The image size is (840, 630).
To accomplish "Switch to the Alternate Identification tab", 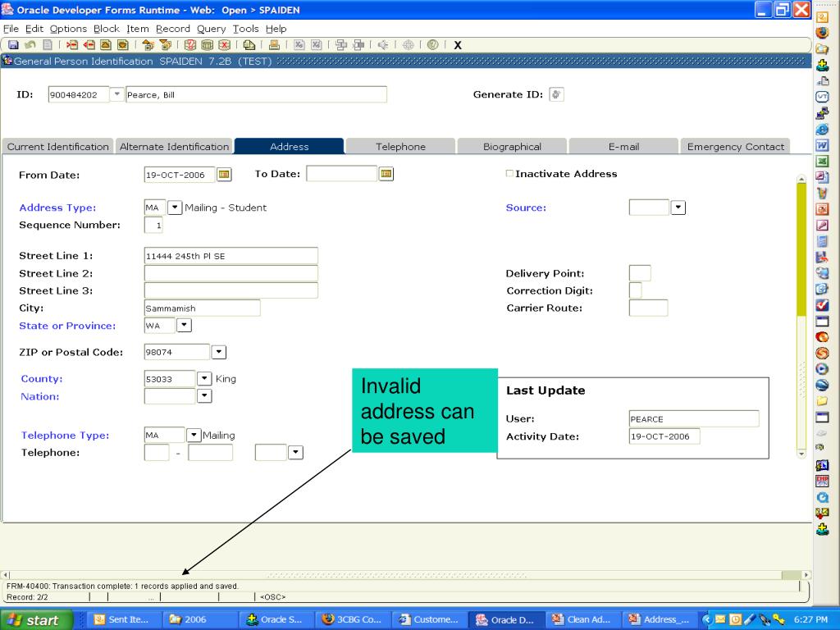I will click(x=174, y=146).
